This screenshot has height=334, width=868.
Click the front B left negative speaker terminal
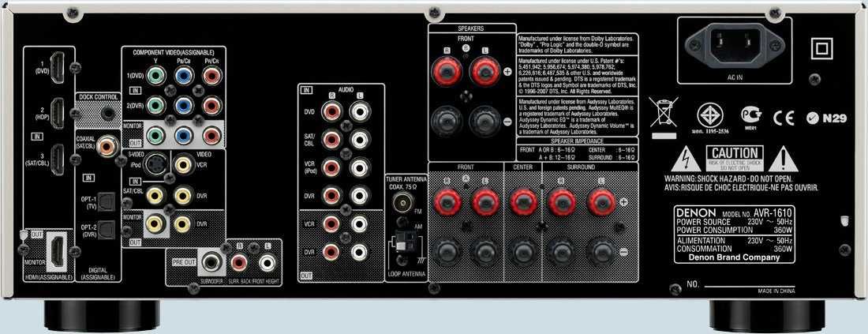point(485,121)
